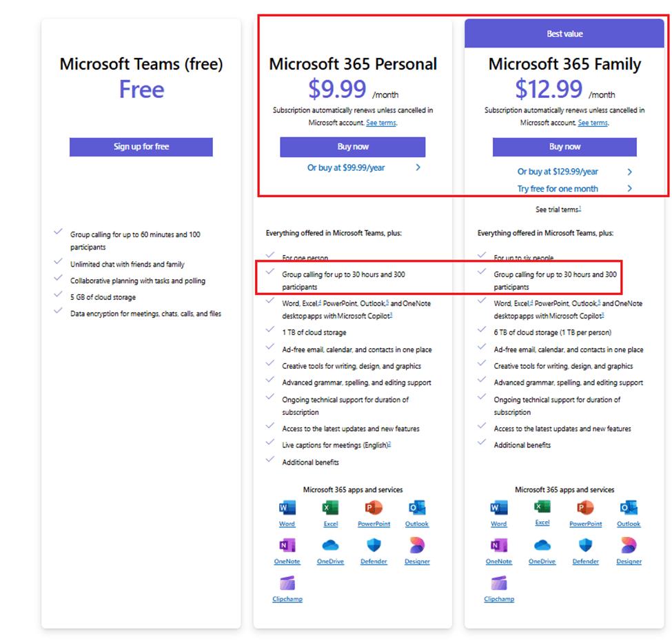Screen dimensions: 672x641
Task: Click Best value banner on Family plan
Action: click(564, 33)
